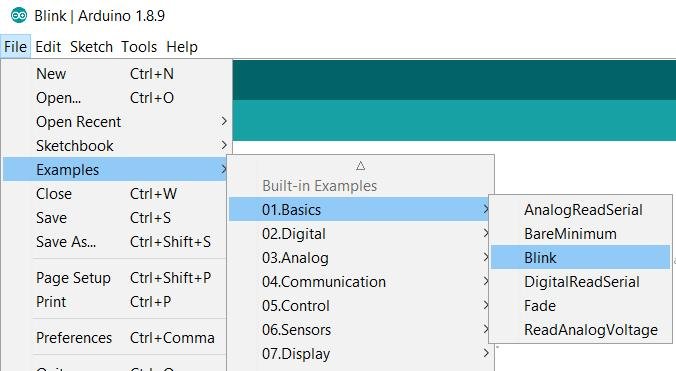Open the Blink example
Image resolution: width=676 pixels, height=371 pixels.
pos(580,258)
